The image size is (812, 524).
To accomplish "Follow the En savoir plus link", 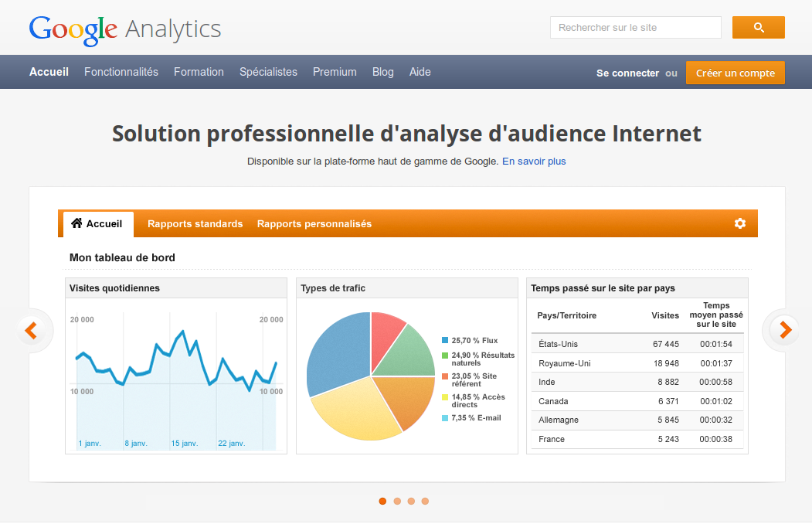I will click(x=534, y=161).
